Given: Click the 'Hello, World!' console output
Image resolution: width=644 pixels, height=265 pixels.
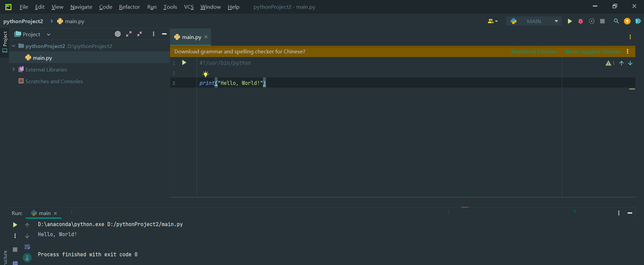Looking at the screenshot, I should tap(57, 234).
